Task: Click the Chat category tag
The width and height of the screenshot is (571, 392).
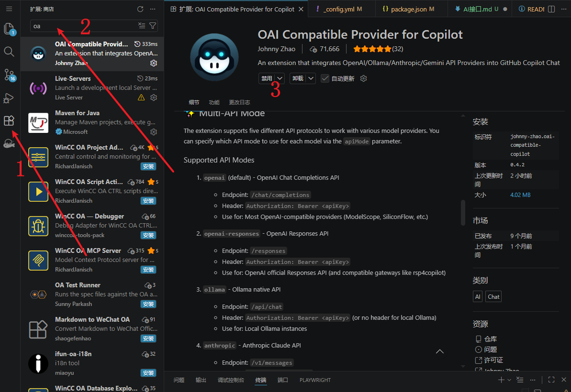Action: tap(493, 296)
